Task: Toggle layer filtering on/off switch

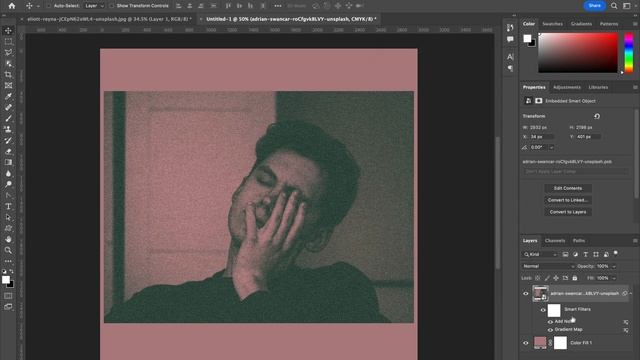Action: click(x=616, y=253)
